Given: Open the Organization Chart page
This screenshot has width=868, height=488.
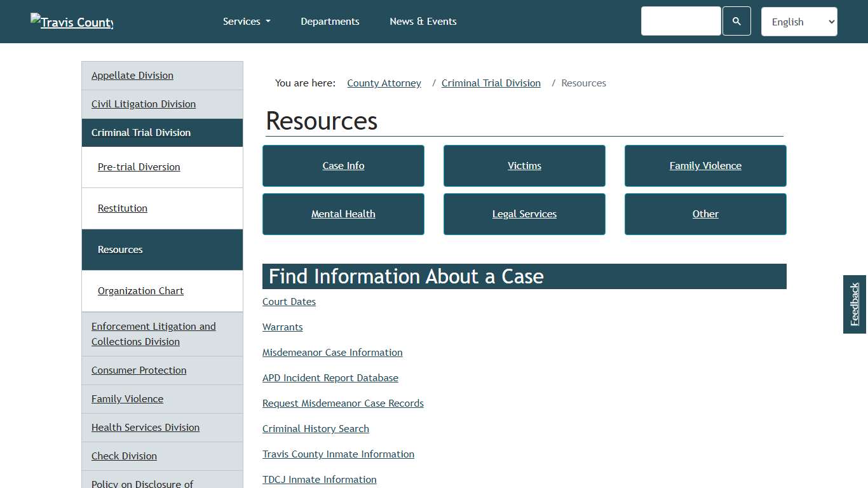Looking at the screenshot, I should click(x=140, y=290).
